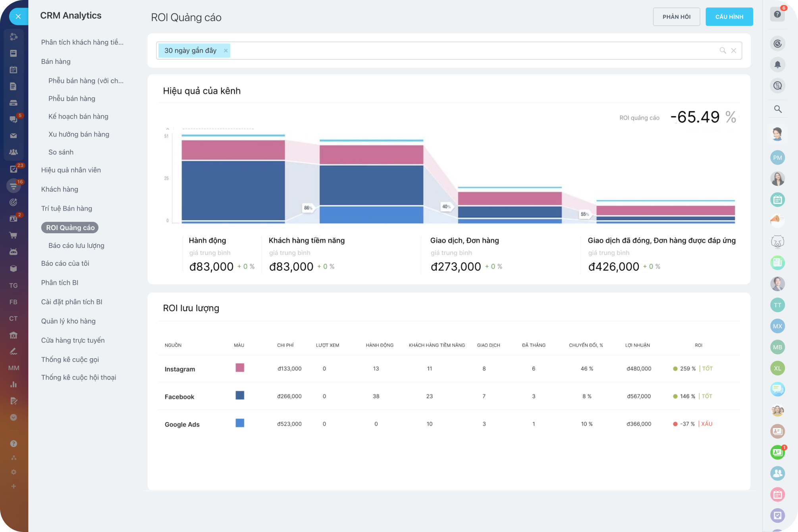Close the left panel with X button

pyautogui.click(x=18, y=17)
